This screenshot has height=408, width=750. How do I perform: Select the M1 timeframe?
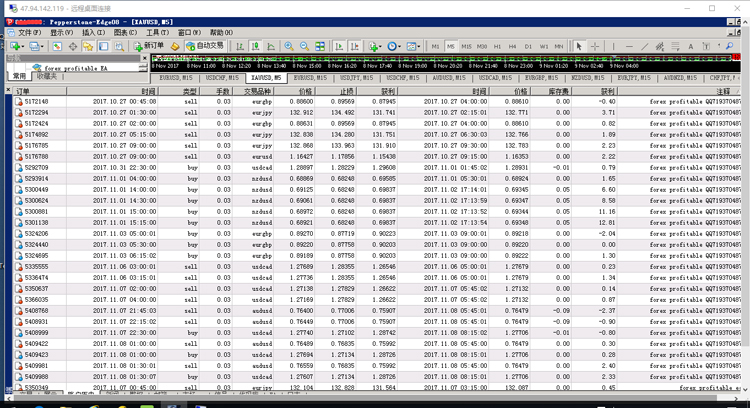[x=435, y=46]
